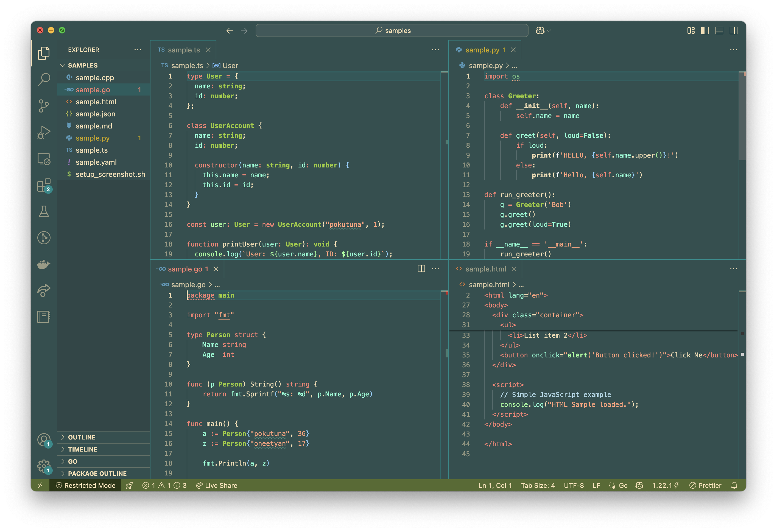Click the notifications bell in status bar
The width and height of the screenshot is (777, 532).
pyautogui.click(x=734, y=485)
